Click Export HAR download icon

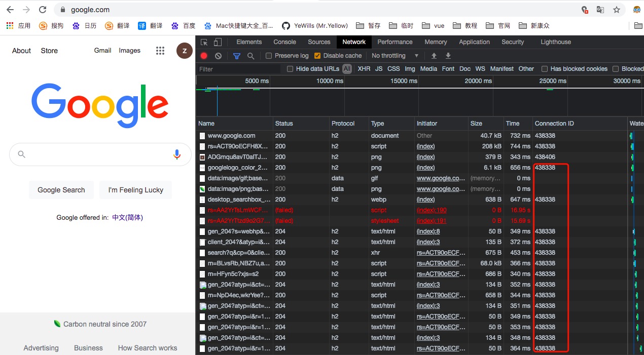448,56
